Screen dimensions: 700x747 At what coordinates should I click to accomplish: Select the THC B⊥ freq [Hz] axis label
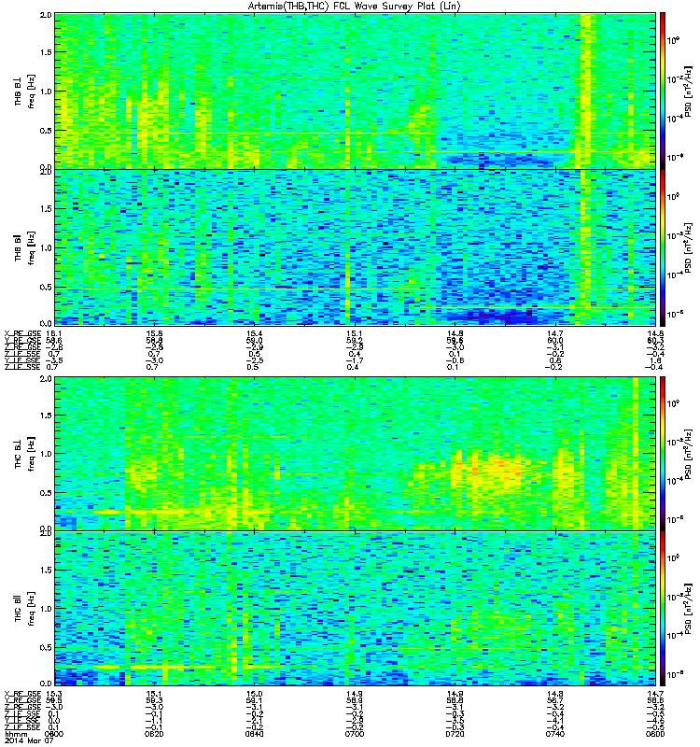click(x=25, y=454)
